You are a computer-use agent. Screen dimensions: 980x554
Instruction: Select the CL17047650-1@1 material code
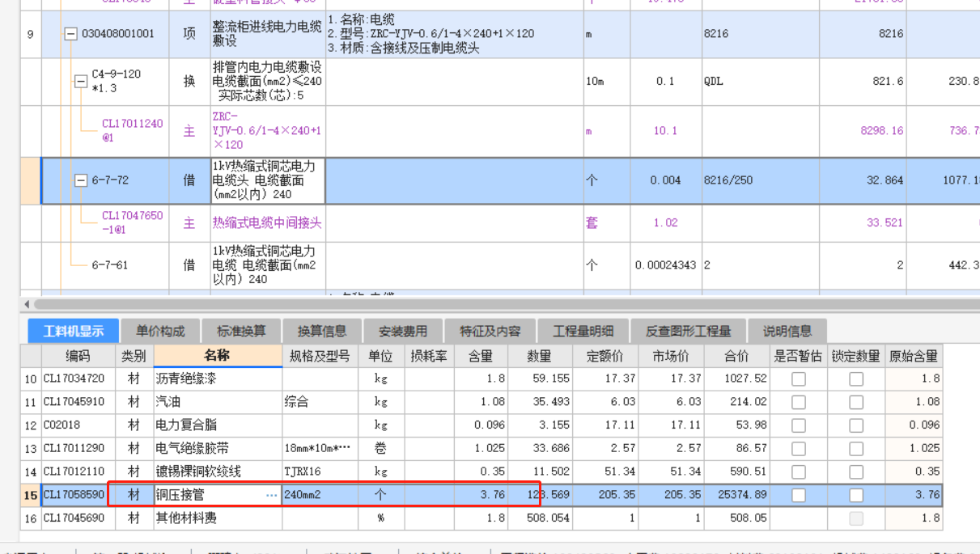coord(132,223)
